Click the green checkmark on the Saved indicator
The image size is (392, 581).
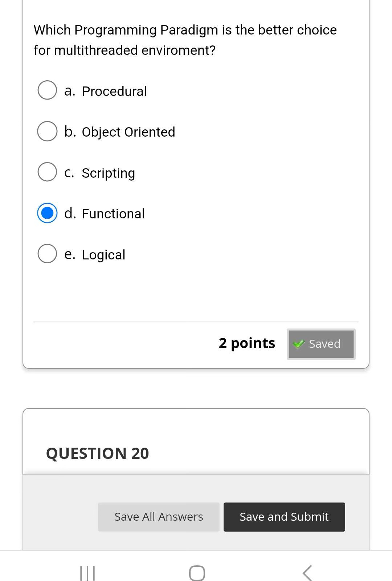[299, 344]
